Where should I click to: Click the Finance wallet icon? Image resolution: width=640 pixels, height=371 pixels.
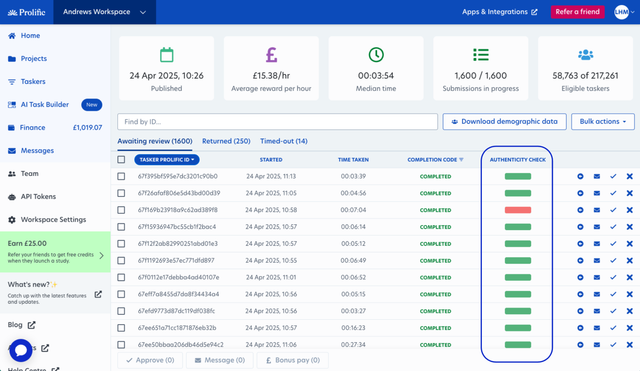tap(11, 128)
